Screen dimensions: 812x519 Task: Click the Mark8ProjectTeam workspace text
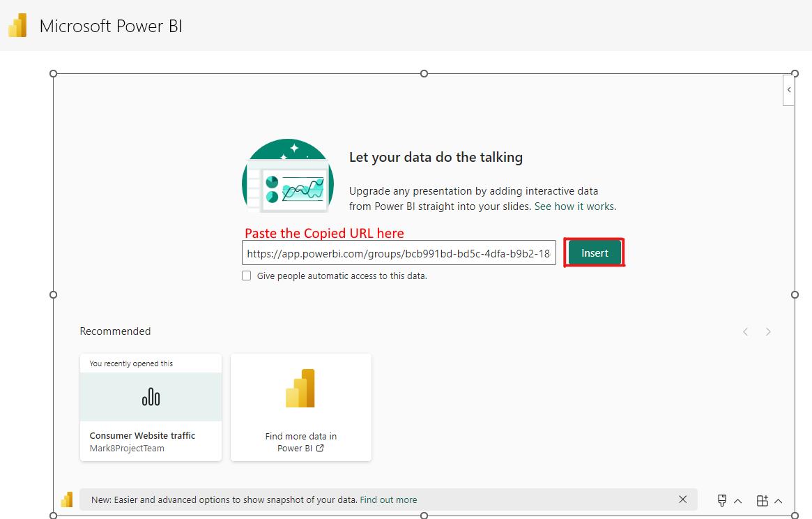127,449
